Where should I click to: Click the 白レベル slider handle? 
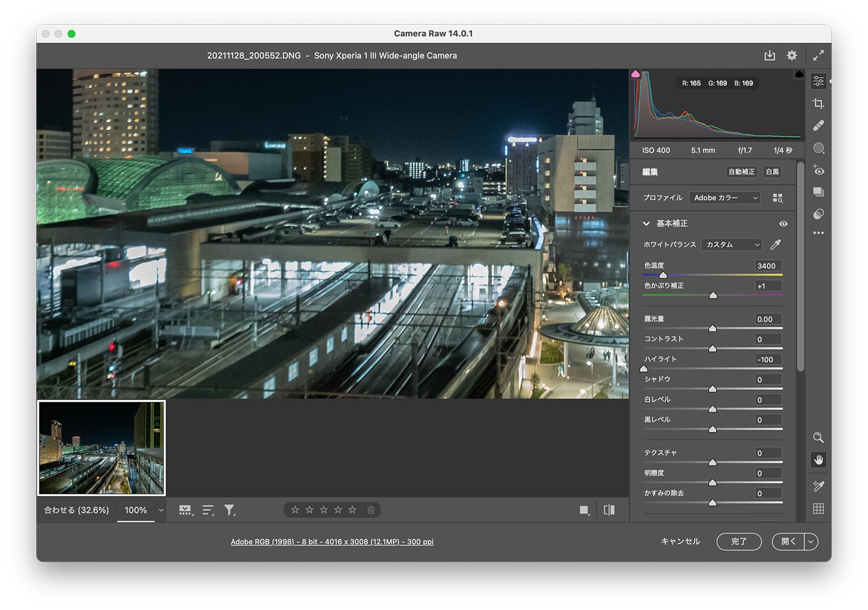click(712, 409)
